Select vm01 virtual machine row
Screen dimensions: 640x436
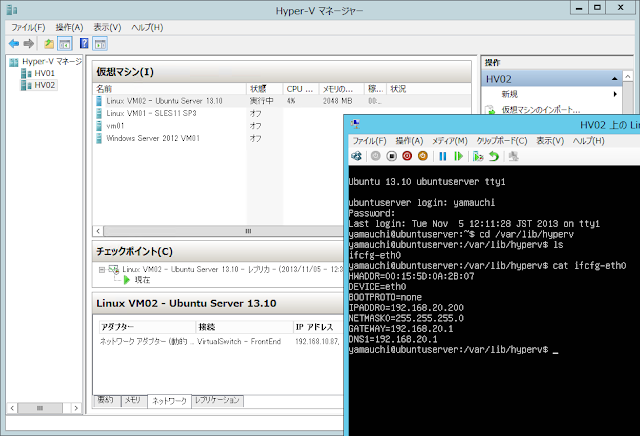[219, 126]
